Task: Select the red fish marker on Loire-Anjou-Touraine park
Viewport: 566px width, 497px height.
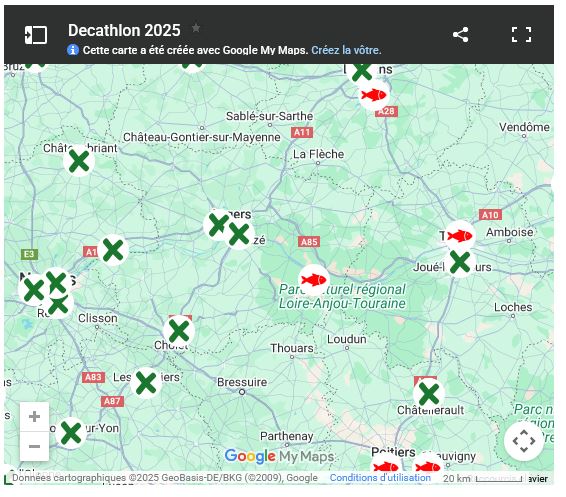Action: click(314, 280)
